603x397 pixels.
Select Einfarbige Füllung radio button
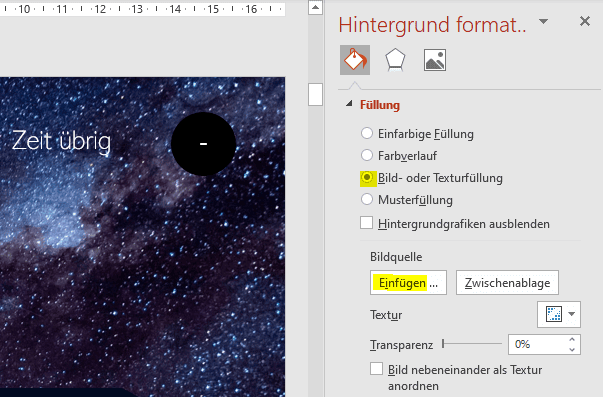coord(367,133)
